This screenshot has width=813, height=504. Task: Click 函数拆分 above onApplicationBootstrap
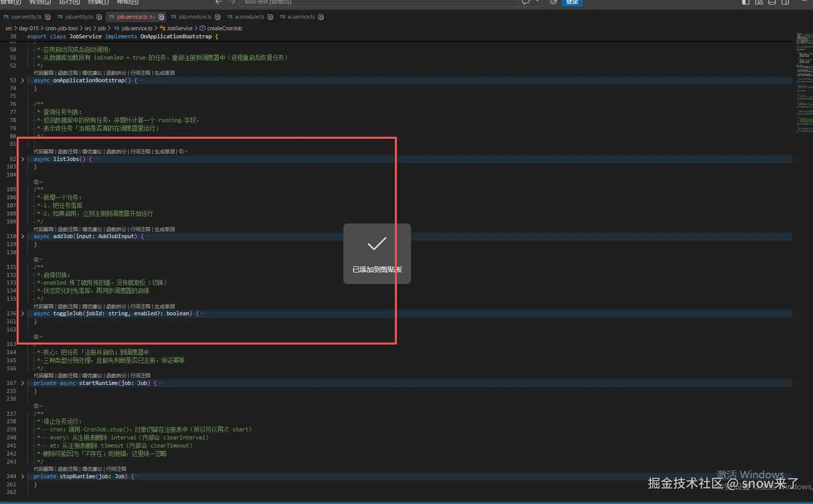tap(116, 73)
